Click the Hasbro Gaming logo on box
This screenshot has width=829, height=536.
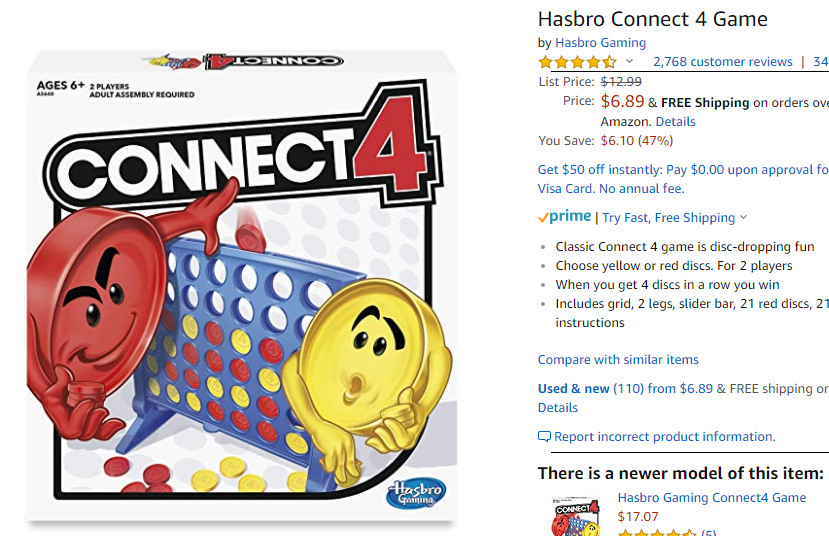416,494
